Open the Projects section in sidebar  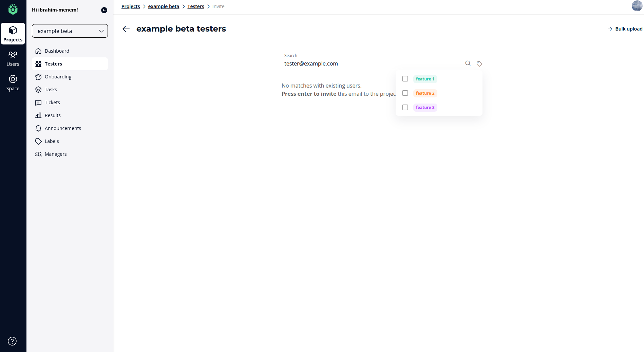13,34
